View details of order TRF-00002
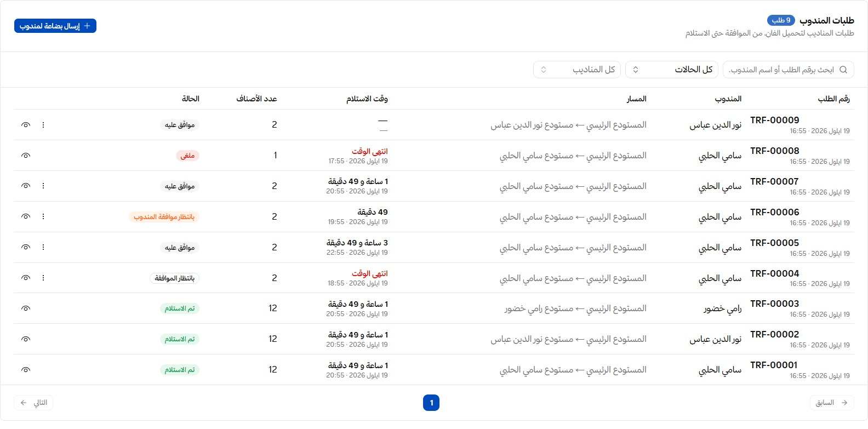 26,339
